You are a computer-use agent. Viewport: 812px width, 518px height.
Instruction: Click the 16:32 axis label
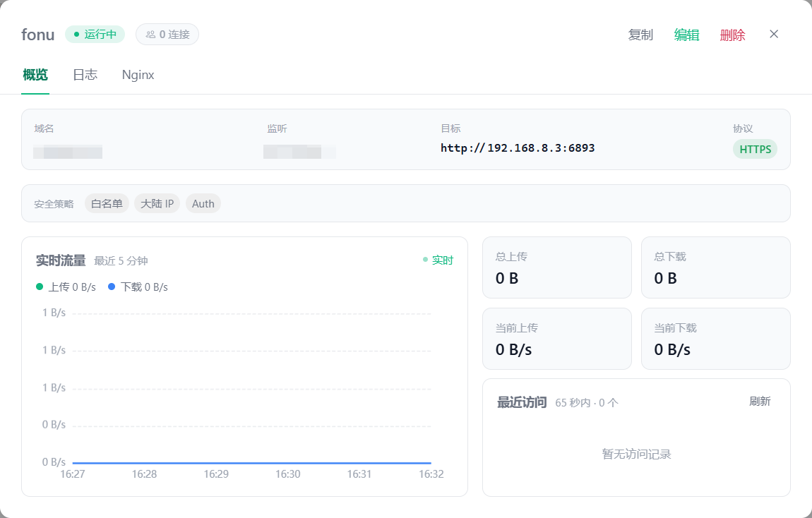tap(431, 474)
